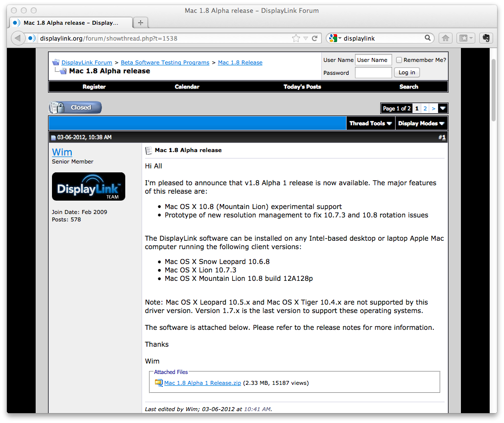Click the zip attachment file icon

(x=159, y=383)
